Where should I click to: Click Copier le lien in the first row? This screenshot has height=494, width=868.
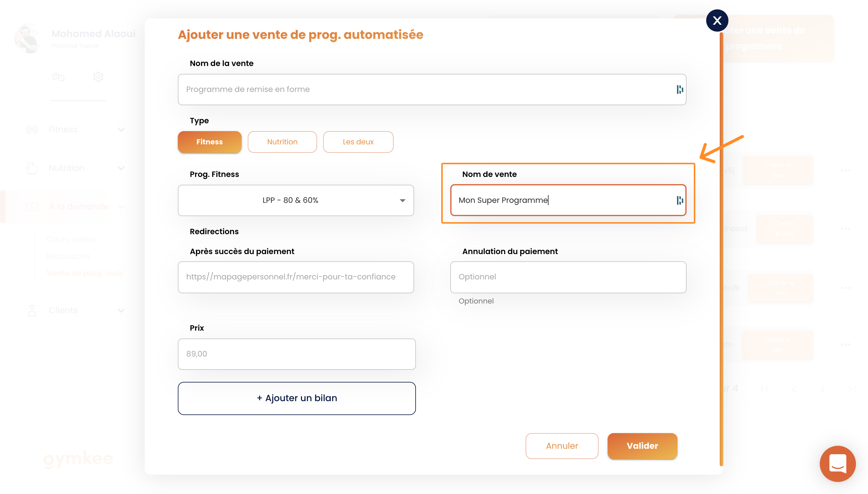point(778,170)
